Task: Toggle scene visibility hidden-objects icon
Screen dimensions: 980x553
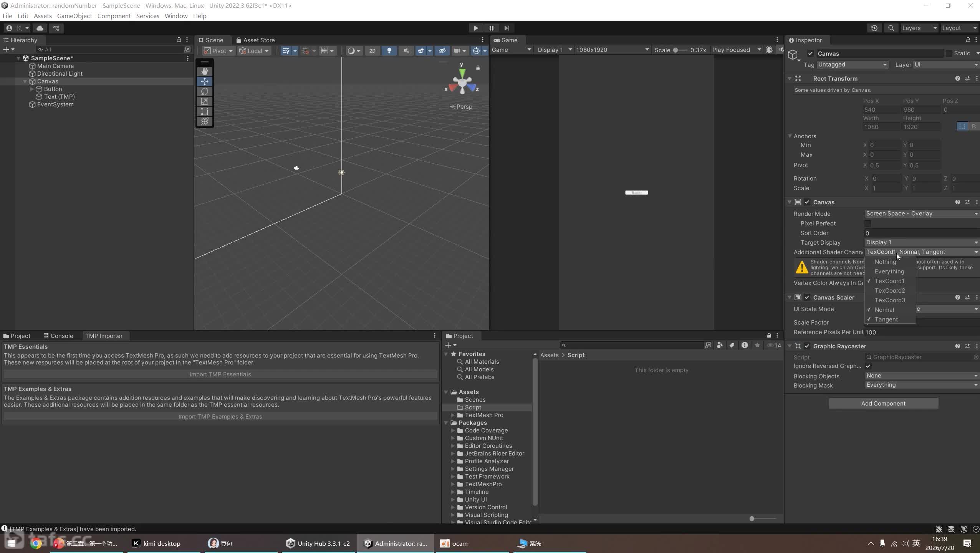Action: (442, 51)
